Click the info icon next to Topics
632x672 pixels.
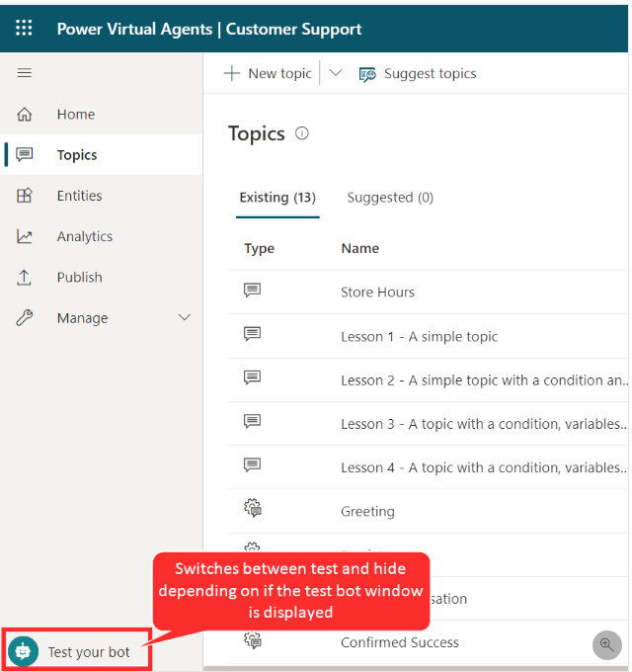302,133
